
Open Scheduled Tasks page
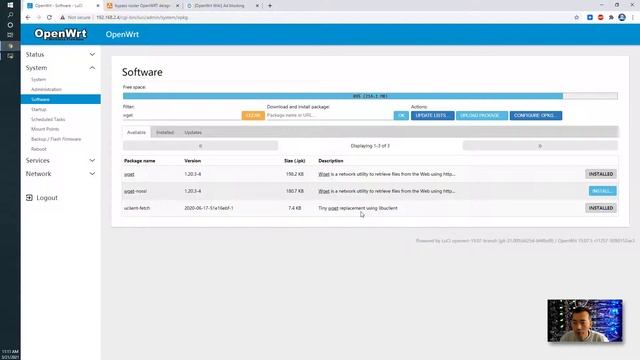(48, 119)
